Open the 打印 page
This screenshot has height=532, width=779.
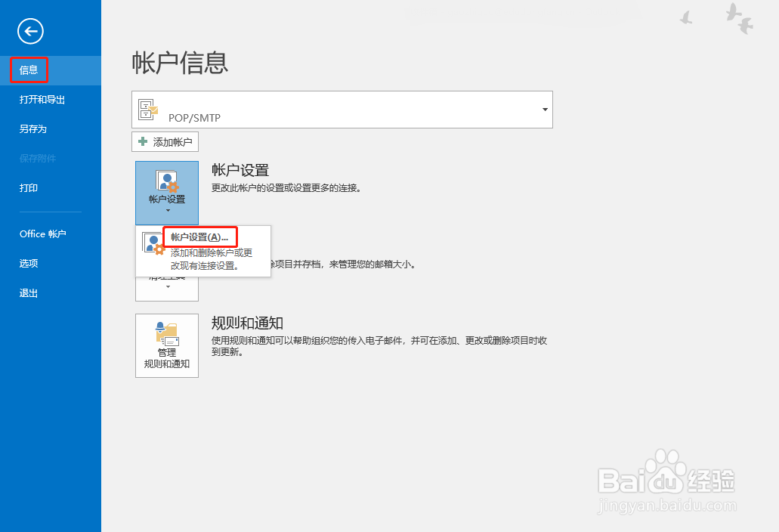tap(28, 187)
